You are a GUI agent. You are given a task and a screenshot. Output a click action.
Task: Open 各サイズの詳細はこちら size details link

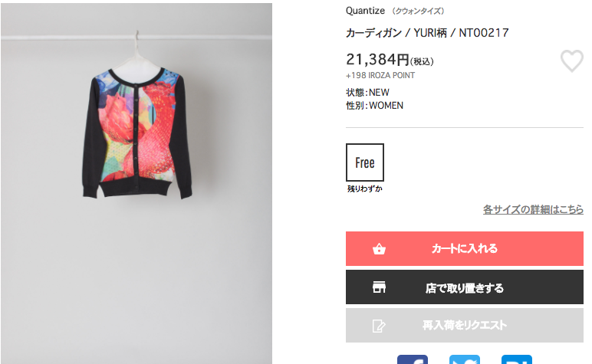(533, 209)
